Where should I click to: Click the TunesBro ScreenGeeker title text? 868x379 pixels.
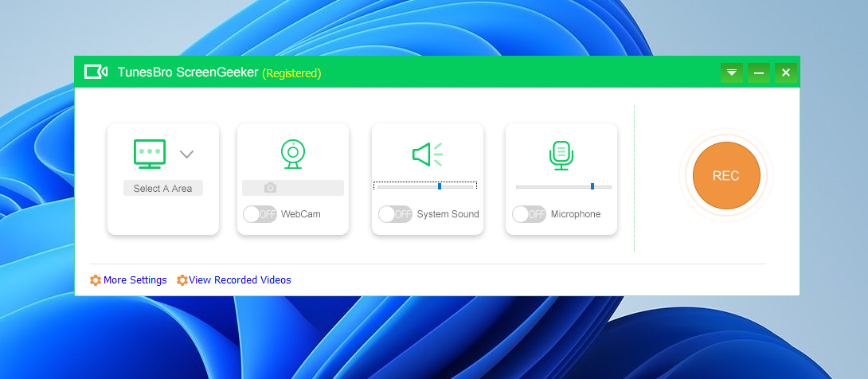188,72
